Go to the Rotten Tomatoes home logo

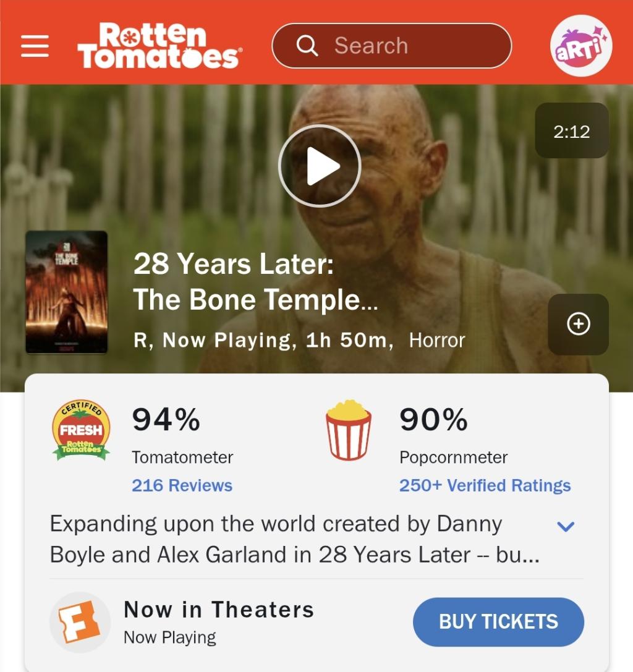(159, 46)
